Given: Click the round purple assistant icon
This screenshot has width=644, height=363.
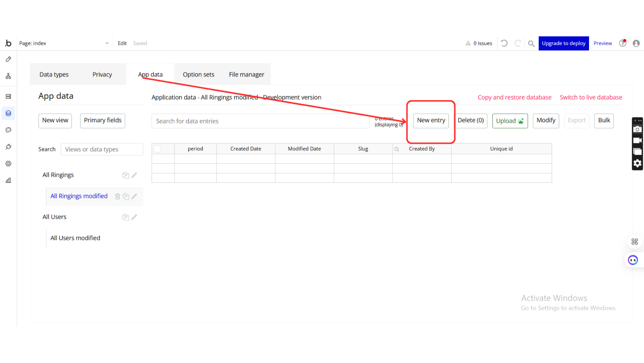Looking at the screenshot, I should 633,260.
